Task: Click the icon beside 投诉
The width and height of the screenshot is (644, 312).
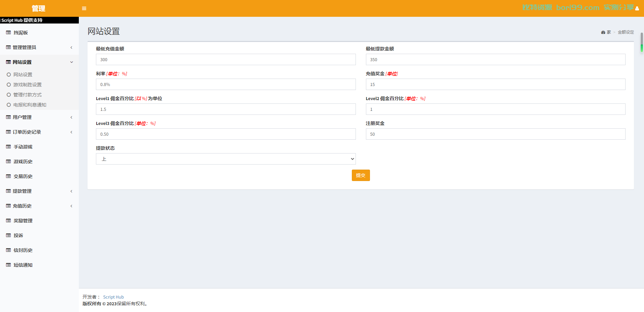Action: (x=8, y=235)
